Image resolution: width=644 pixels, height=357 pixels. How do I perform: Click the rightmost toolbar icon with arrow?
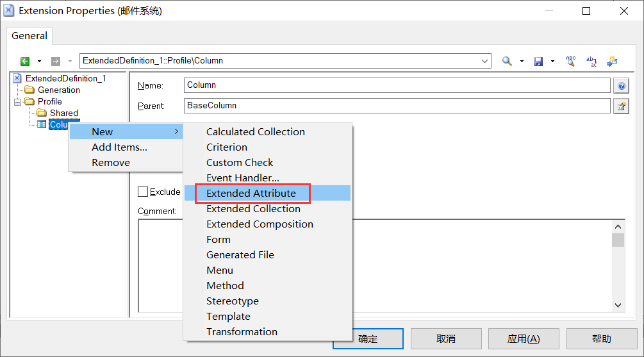pyautogui.click(x=612, y=62)
